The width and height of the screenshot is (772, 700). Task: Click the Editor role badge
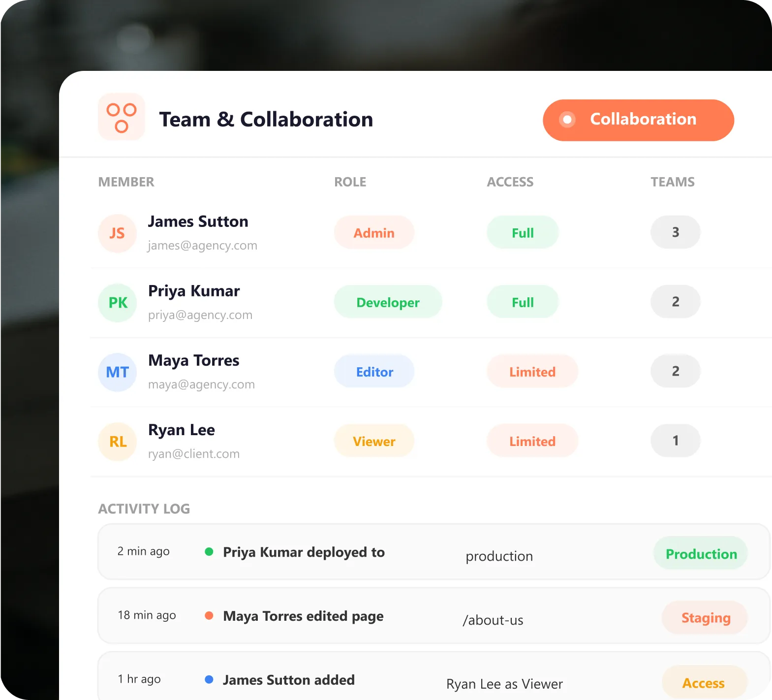(x=374, y=371)
